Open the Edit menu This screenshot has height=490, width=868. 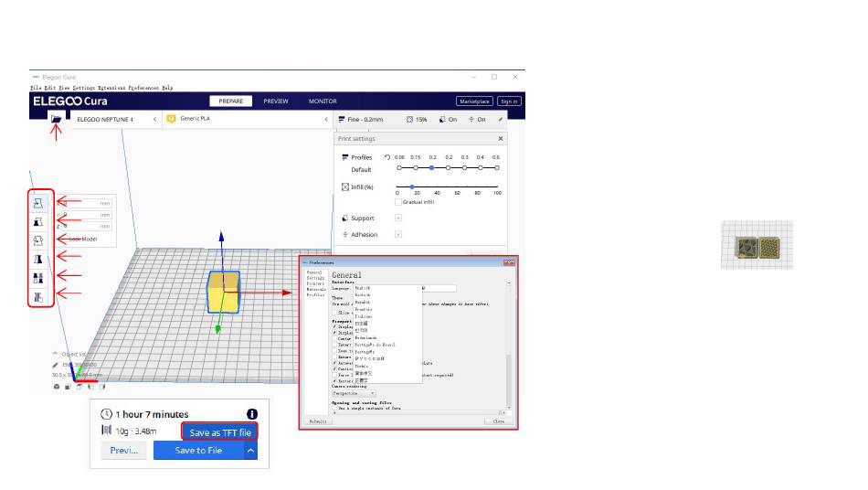tap(50, 88)
